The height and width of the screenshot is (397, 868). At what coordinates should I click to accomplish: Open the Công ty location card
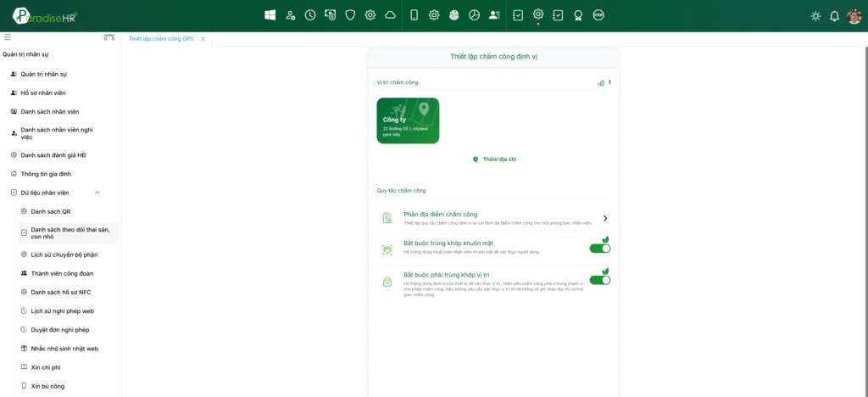pyautogui.click(x=408, y=120)
